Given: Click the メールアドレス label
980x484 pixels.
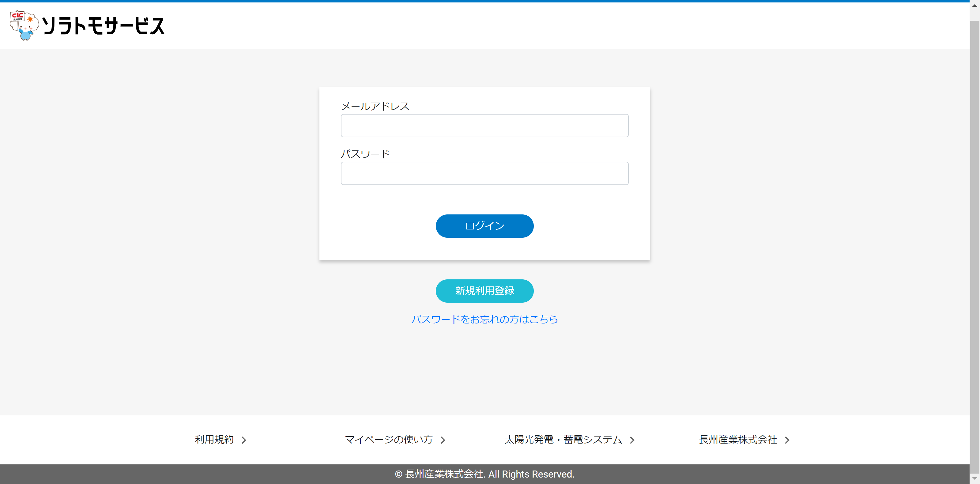Looking at the screenshot, I should pyautogui.click(x=375, y=106).
